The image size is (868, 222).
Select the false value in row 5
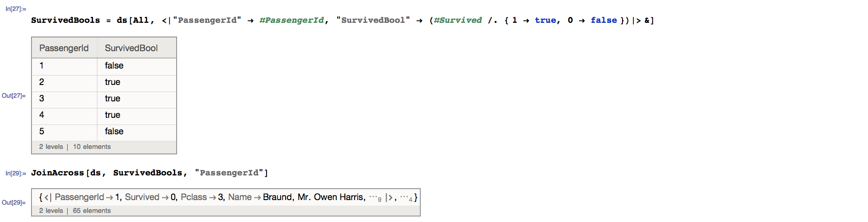point(114,131)
